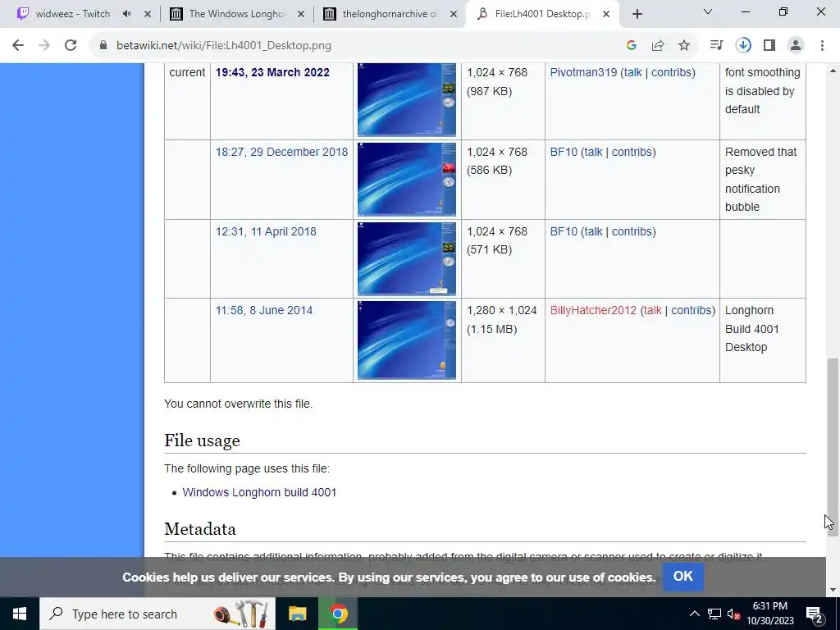Screen dimensions: 840x630
Task: Show hidden system tray icons
Action: click(694, 614)
